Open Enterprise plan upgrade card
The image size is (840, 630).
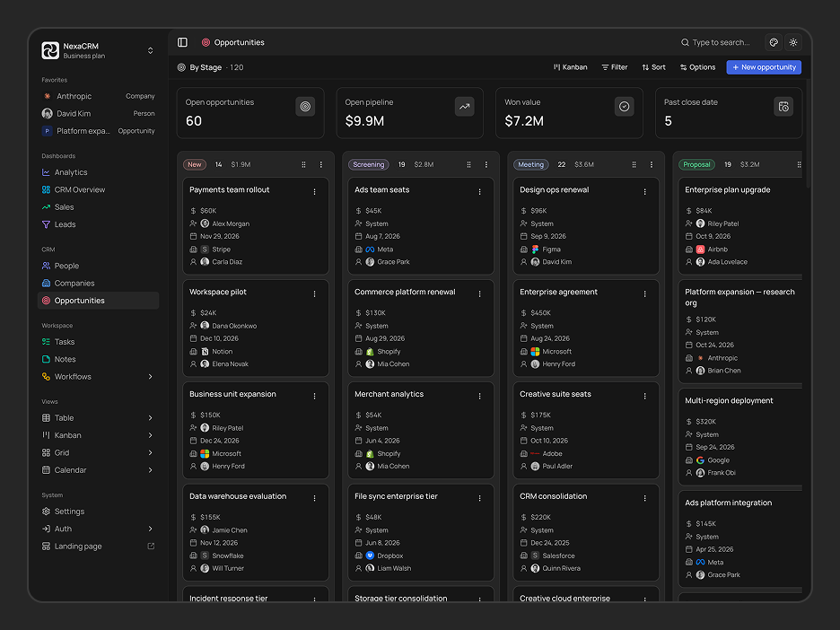[x=740, y=226]
